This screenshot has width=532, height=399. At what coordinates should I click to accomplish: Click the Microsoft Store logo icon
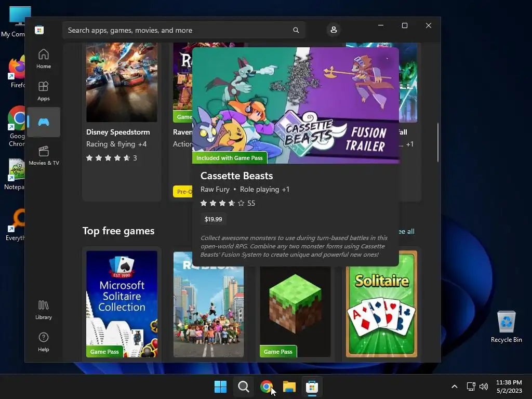tap(39, 30)
